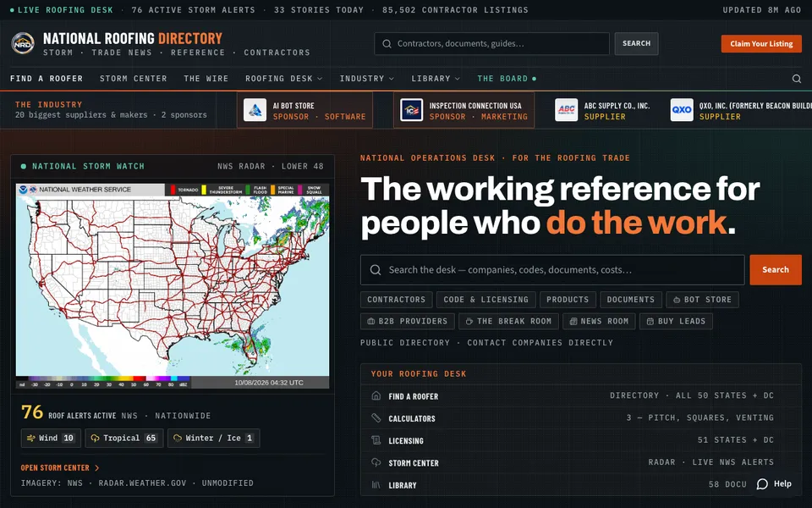Click the '85,502 CONTRACTOR LISTINGS' ticker text
This screenshot has height=508, width=812.
[x=455, y=10]
